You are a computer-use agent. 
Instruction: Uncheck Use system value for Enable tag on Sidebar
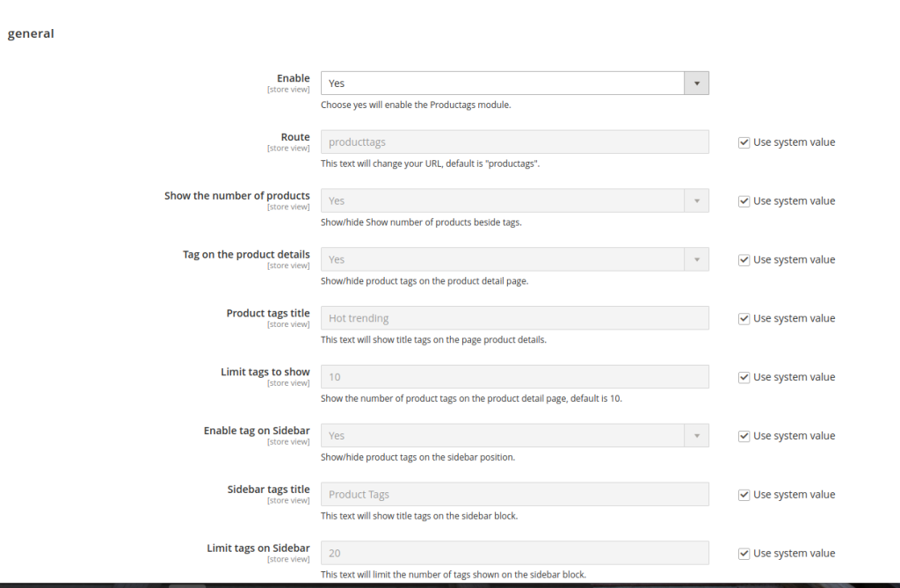744,436
